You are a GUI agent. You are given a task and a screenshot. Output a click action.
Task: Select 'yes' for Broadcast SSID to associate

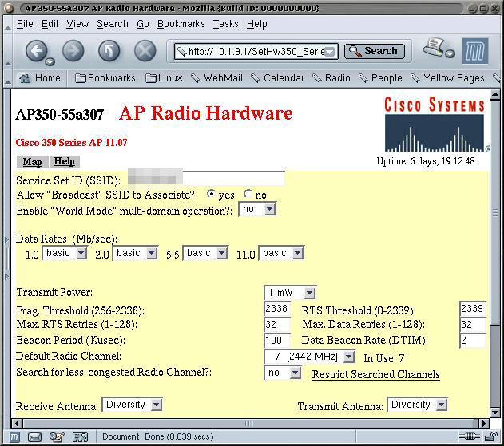tap(211, 194)
